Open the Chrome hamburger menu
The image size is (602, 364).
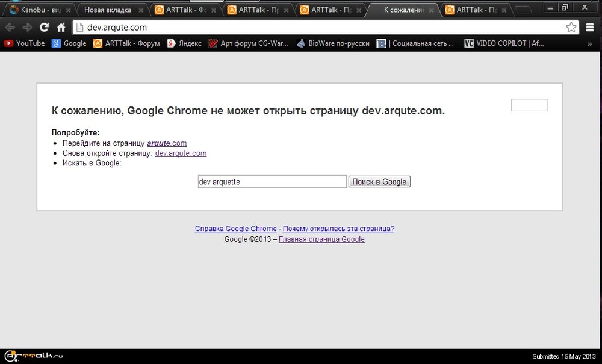click(590, 27)
